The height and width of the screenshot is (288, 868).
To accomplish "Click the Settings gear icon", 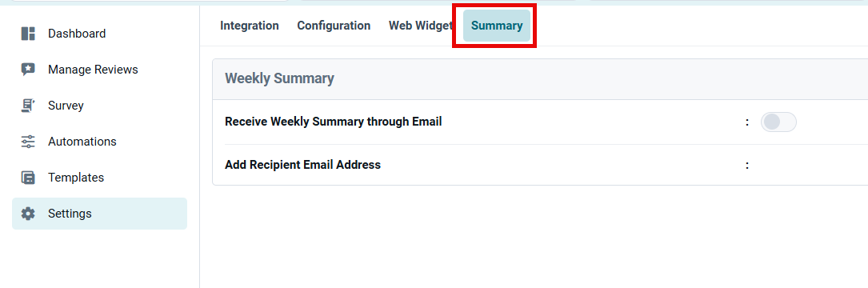I will point(28,214).
